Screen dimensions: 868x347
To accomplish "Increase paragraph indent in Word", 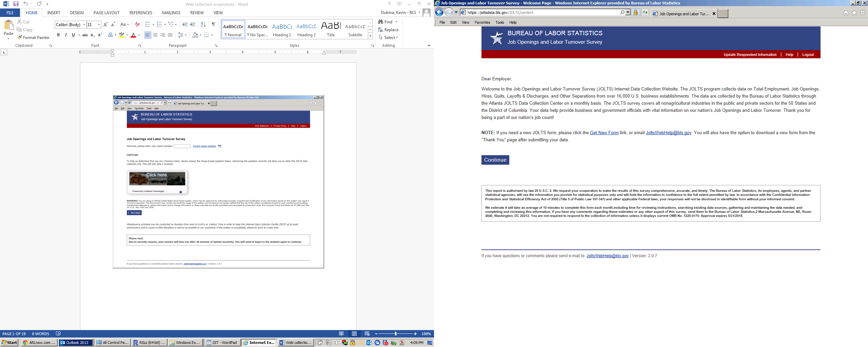I will 193,24.
